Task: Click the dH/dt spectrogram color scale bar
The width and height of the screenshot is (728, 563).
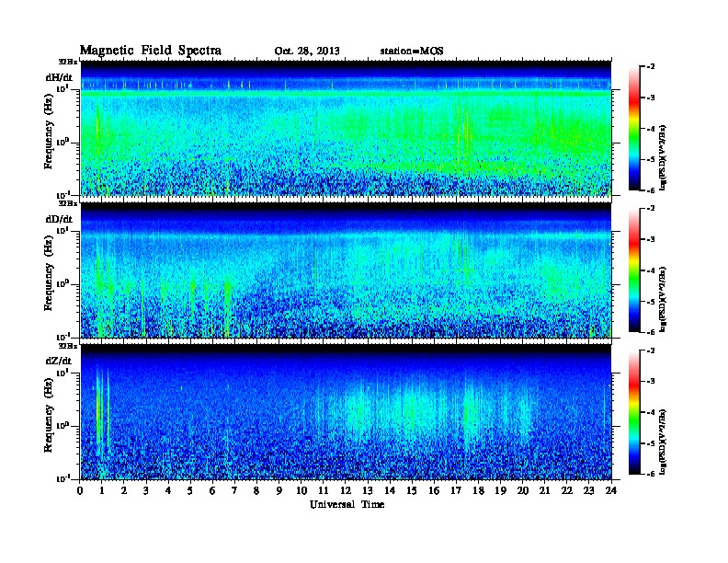Action: [634, 128]
